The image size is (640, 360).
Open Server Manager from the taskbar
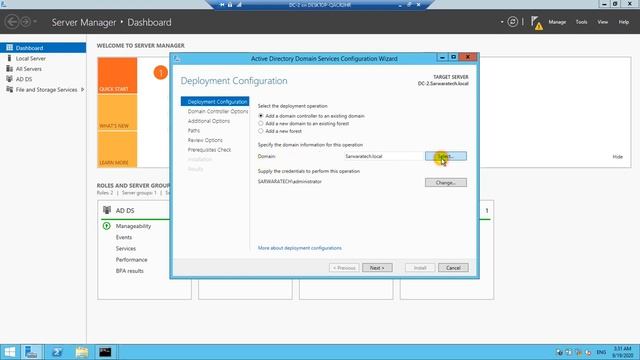[x=31, y=352]
